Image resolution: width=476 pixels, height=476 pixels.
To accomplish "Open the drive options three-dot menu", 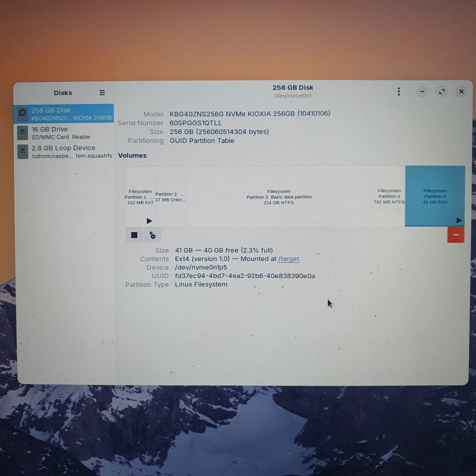I will pyautogui.click(x=399, y=92).
